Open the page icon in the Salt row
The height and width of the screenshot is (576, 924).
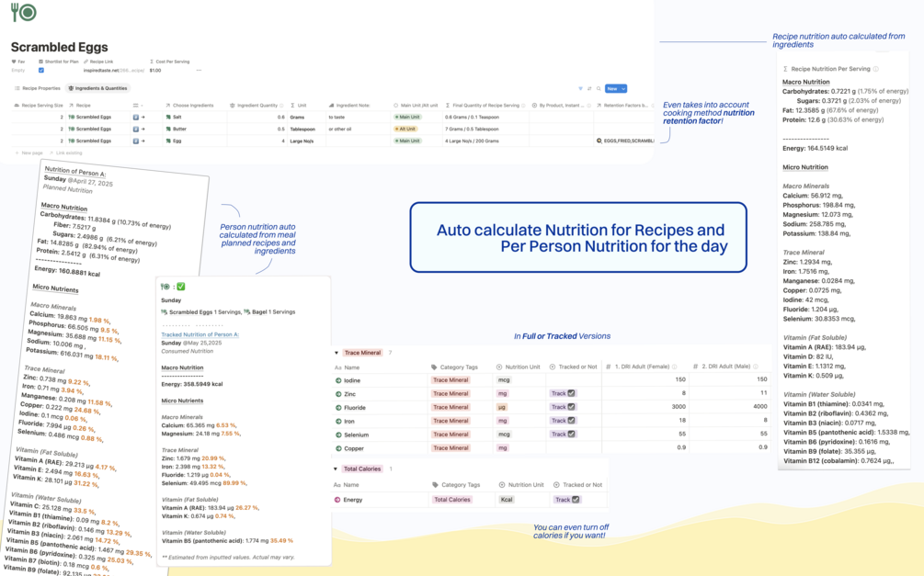pos(136,118)
